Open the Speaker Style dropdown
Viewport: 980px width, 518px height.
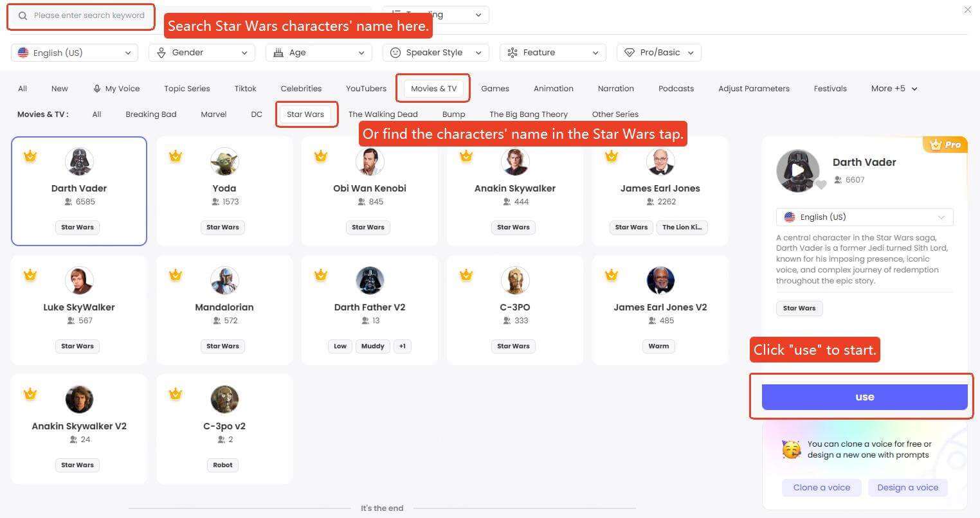tap(436, 53)
